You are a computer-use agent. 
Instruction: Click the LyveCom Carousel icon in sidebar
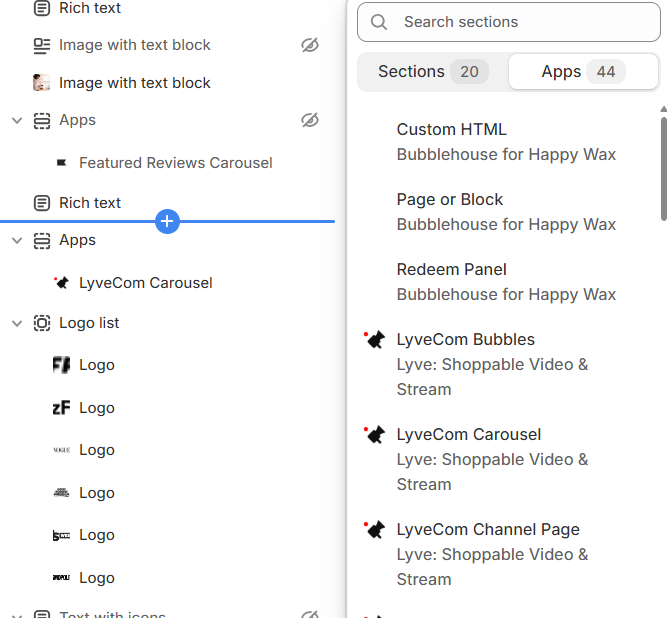click(62, 283)
